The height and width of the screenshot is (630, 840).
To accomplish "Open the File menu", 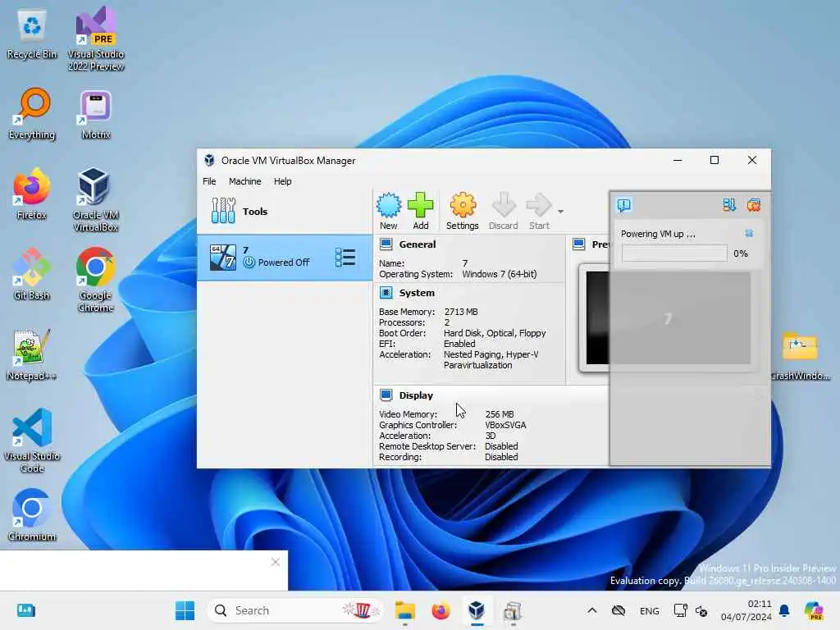I will pos(209,181).
